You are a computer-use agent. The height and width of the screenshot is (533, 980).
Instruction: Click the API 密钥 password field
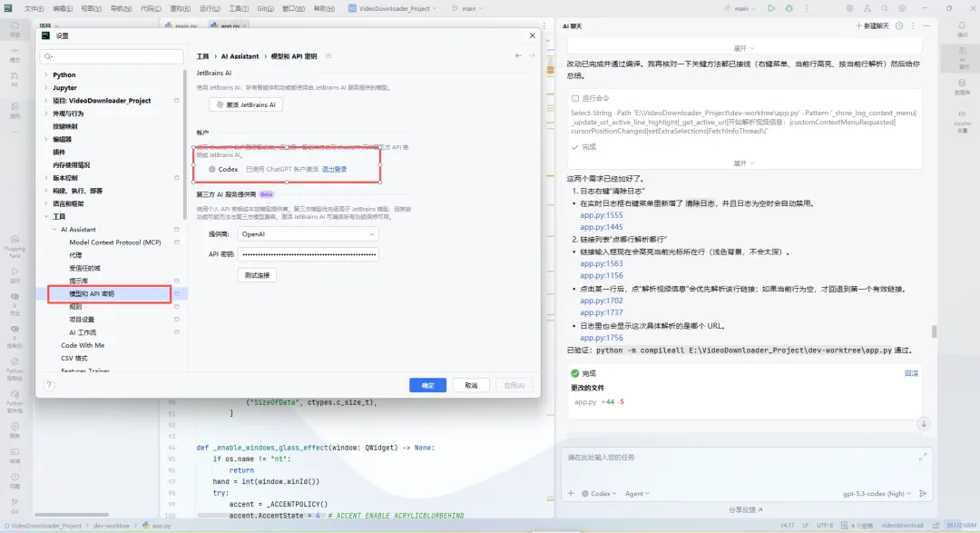(309, 254)
